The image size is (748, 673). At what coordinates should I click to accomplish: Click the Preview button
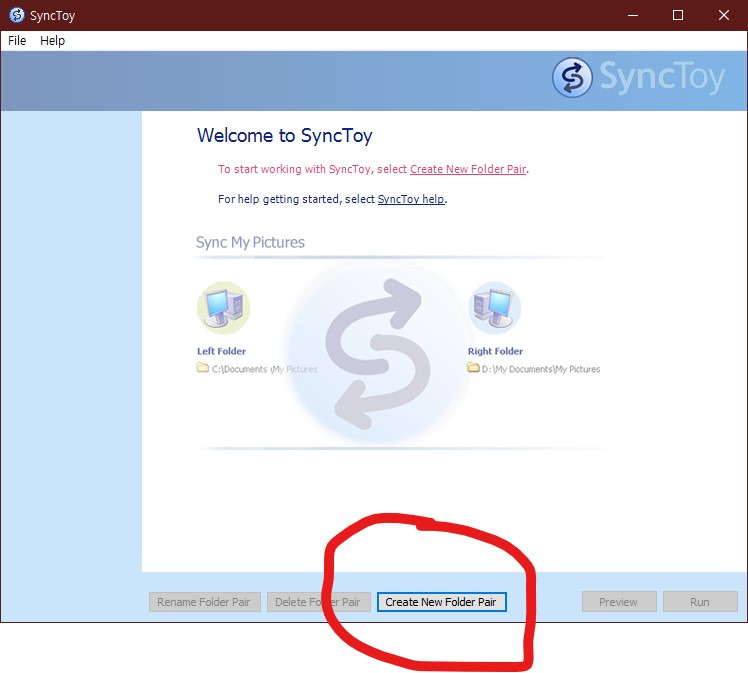pyautogui.click(x=619, y=602)
